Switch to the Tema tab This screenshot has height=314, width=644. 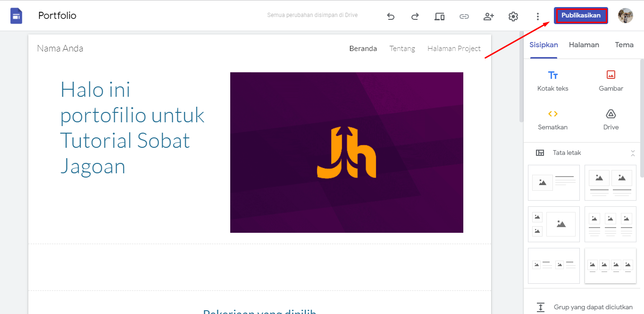(624, 45)
